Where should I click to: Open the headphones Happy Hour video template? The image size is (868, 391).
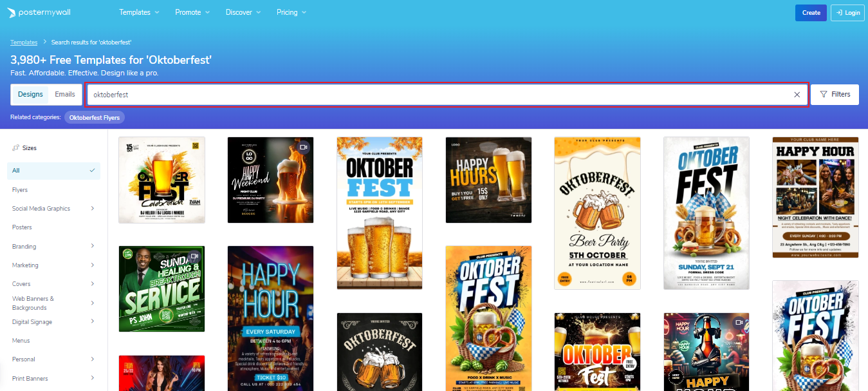(x=706, y=352)
